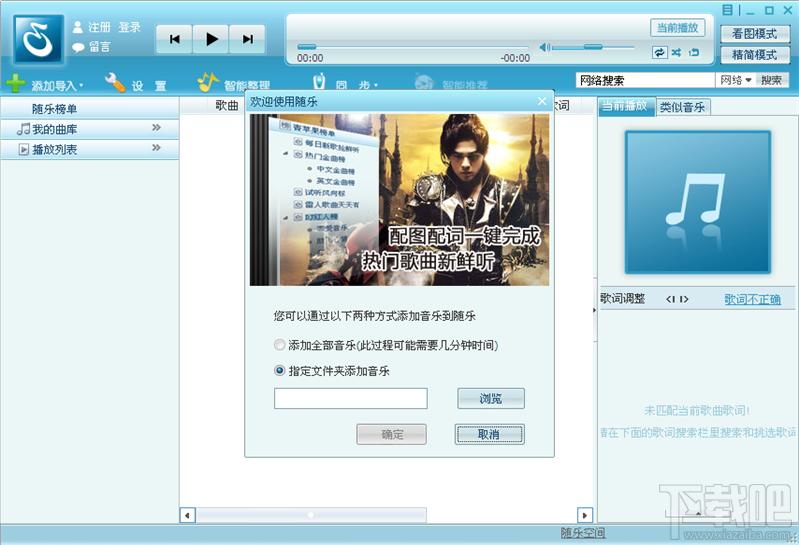Open the 歌词不正确 link
Viewport: 799px width, 545px height.
[752, 299]
